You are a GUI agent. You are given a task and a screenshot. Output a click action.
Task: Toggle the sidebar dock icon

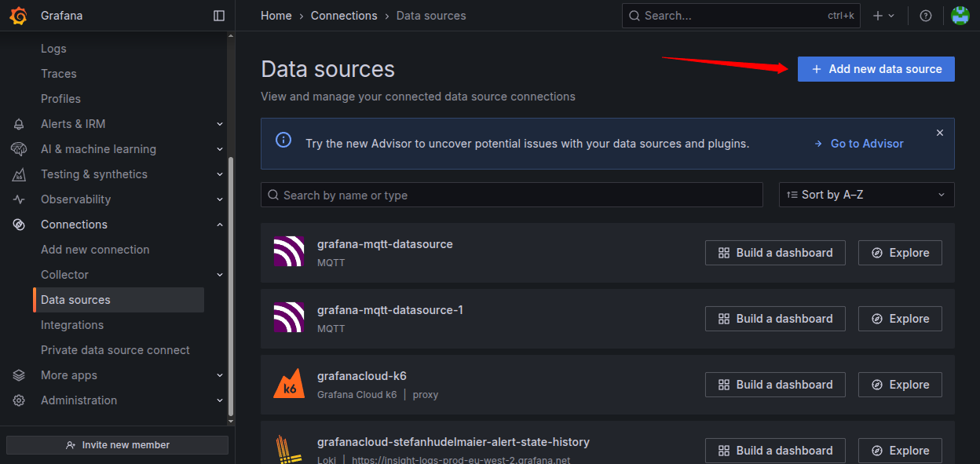tap(219, 16)
